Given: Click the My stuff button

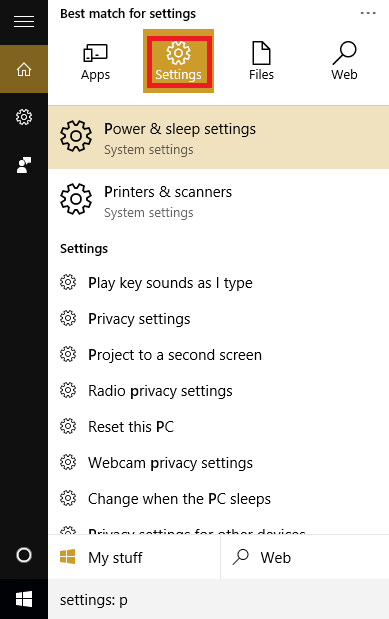Looking at the screenshot, I should pyautogui.click(x=134, y=557).
